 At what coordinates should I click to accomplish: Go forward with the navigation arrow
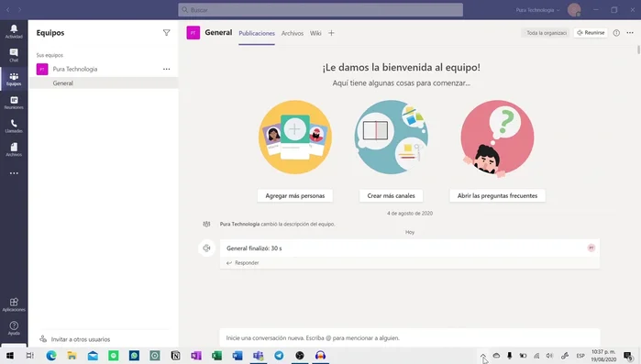(19, 10)
